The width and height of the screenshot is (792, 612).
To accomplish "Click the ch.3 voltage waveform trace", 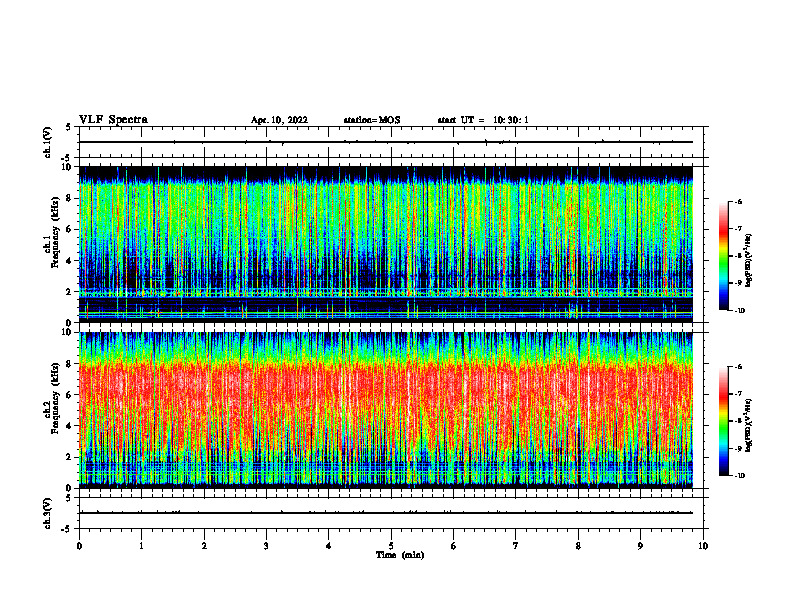I will click(385, 513).
